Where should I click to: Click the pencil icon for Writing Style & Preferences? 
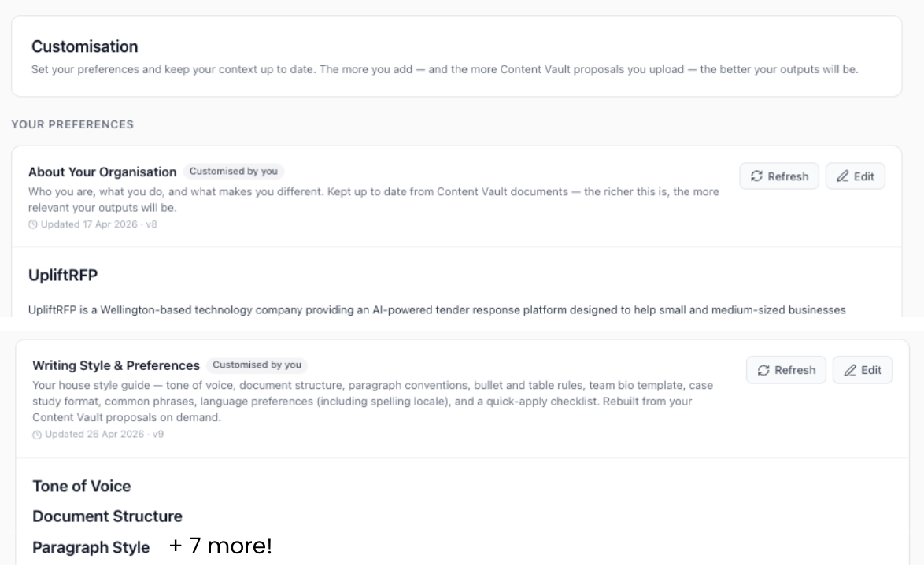850,370
